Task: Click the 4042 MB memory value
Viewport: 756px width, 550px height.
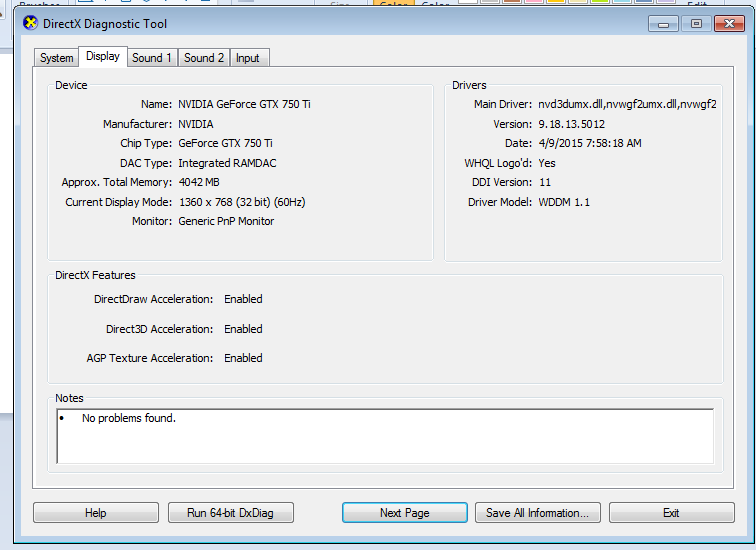Action: click(199, 182)
